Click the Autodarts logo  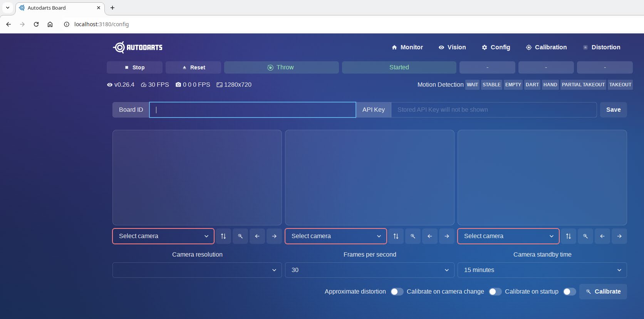pyautogui.click(x=138, y=47)
